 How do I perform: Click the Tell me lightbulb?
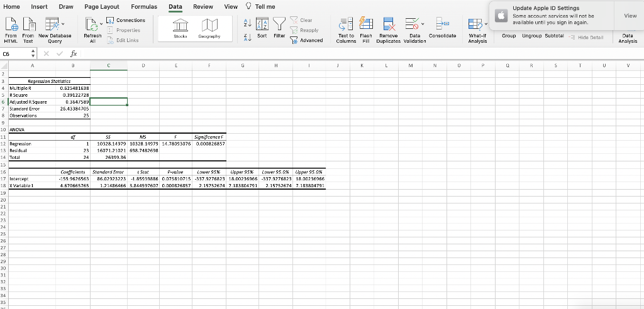(248, 6)
